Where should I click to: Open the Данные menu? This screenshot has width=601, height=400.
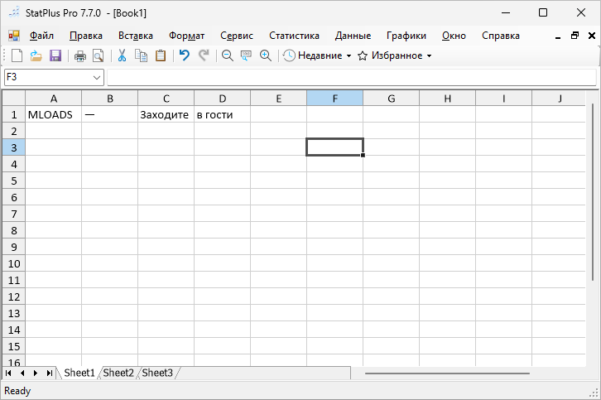(x=353, y=36)
